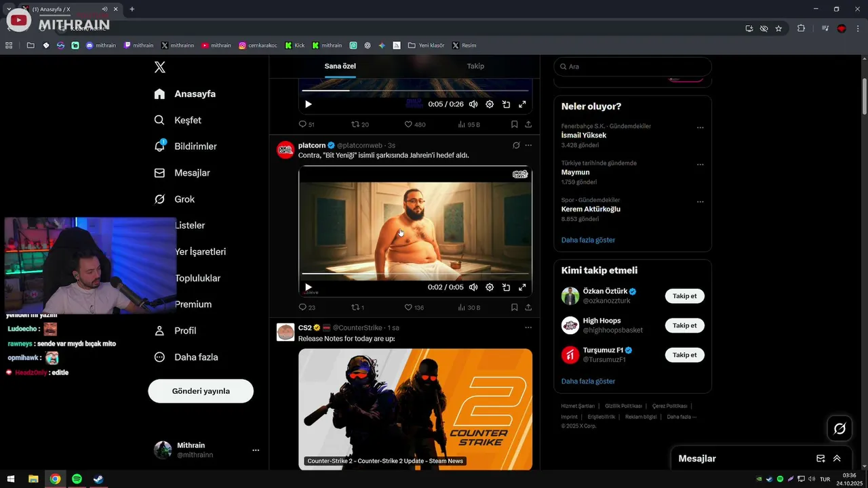Like the platcorn post with 136 likes

point(414,307)
